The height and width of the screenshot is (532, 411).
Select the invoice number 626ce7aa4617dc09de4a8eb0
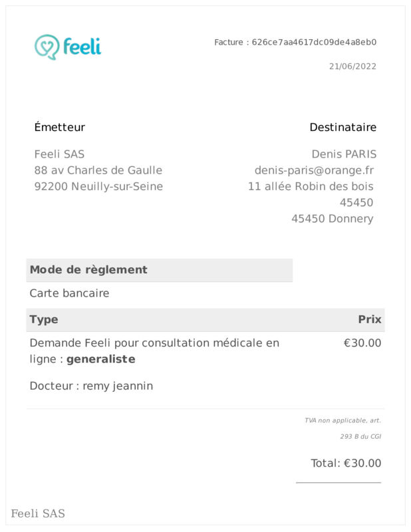314,42
